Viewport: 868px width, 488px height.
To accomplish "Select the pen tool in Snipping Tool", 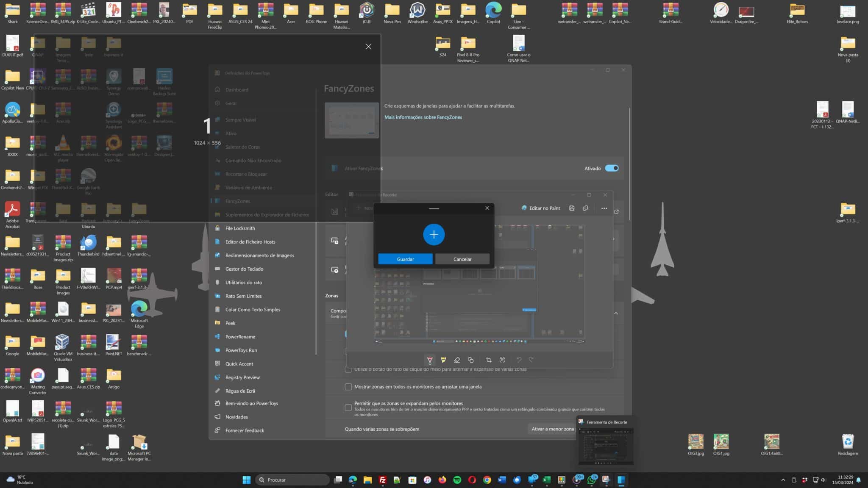I will (x=430, y=360).
